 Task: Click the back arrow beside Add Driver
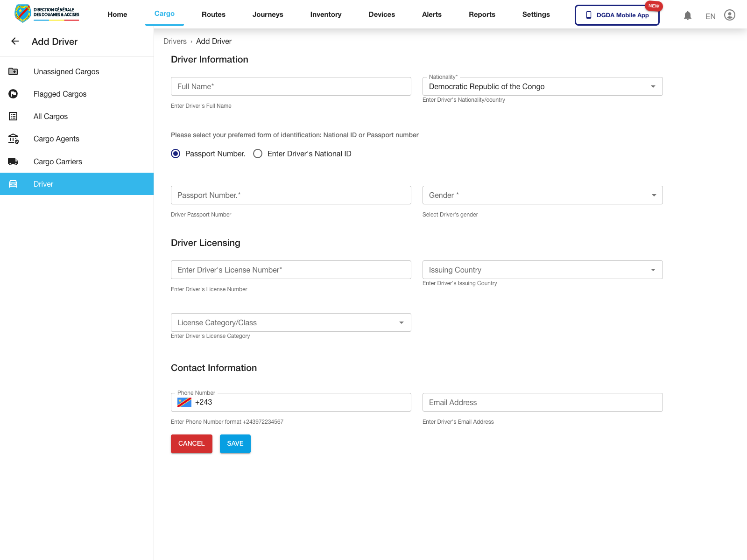pos(15,42)
